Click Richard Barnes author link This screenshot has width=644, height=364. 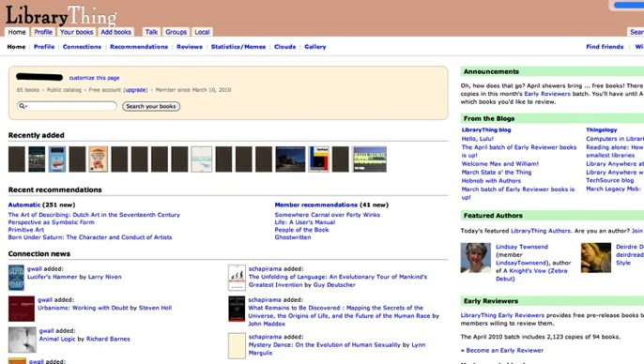click(x=108, y=339)
